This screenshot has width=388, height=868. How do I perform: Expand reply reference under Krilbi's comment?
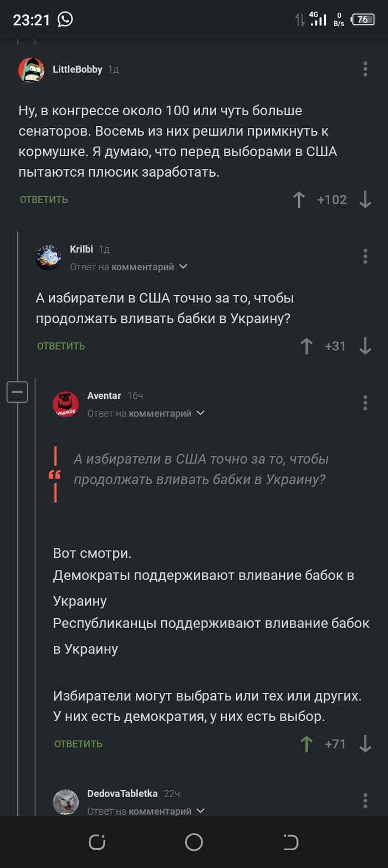[x=183, y=266]
